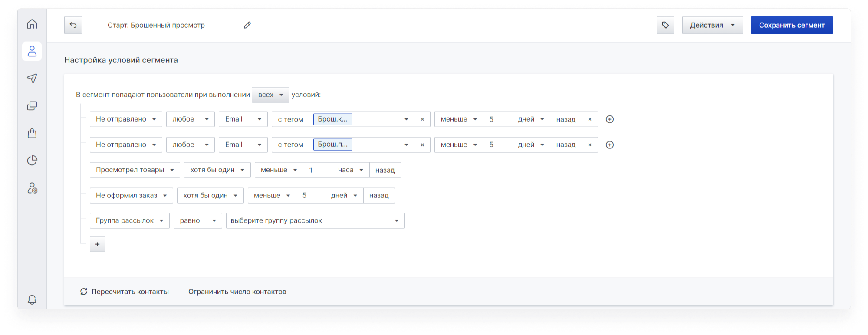Open 'хотя бы один' dropdown in Просмотрел товары row
The height and width of the screenshot is (335, 868).
[x=217, y=170]
